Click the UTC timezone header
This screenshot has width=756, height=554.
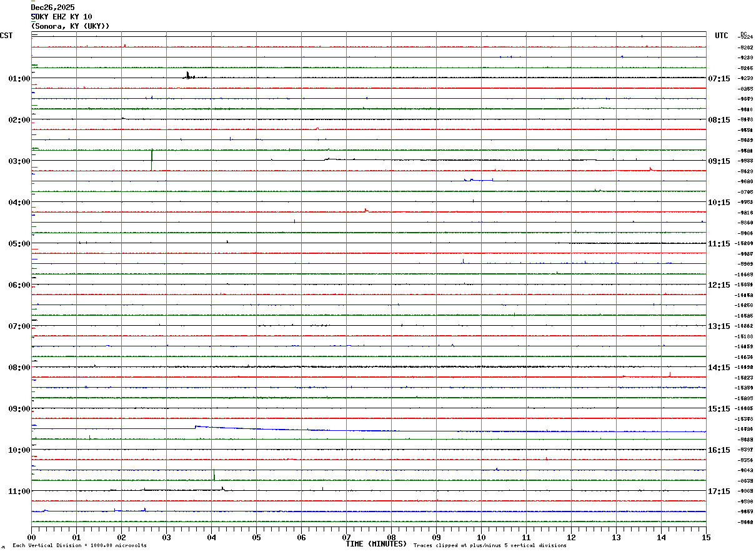722,36
